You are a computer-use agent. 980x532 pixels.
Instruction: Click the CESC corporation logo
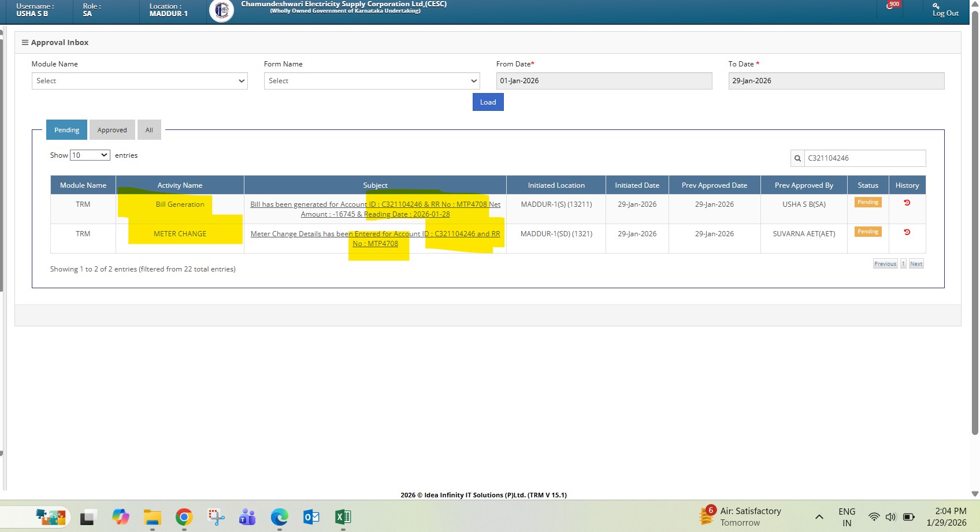pos(221,10)
